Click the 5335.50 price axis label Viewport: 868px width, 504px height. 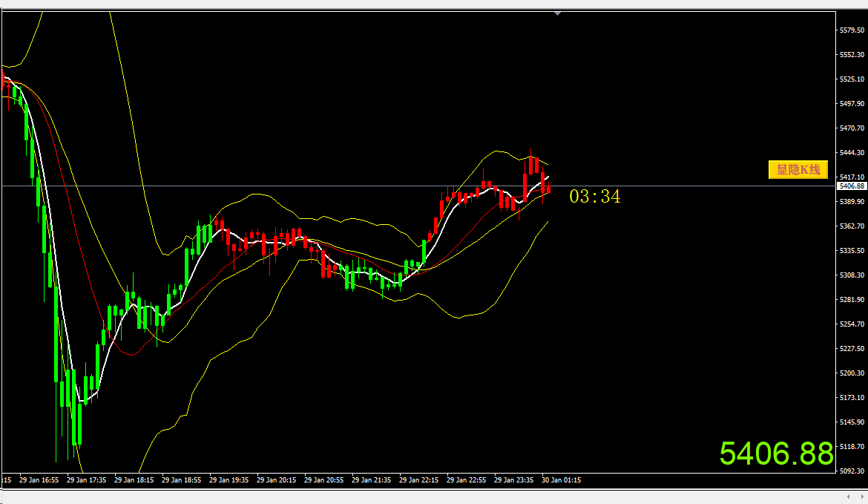pyautogui.click(x=852, y=250)
